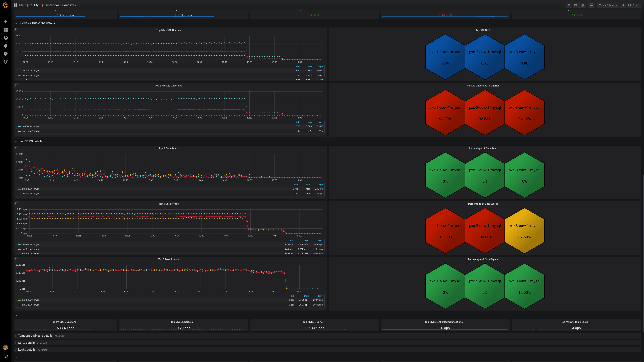Toggle pxc-3-euw-1-mysql series in Top 5 Data Writes legend
Viewport: 644px width, 362px height.
point(31,244)
